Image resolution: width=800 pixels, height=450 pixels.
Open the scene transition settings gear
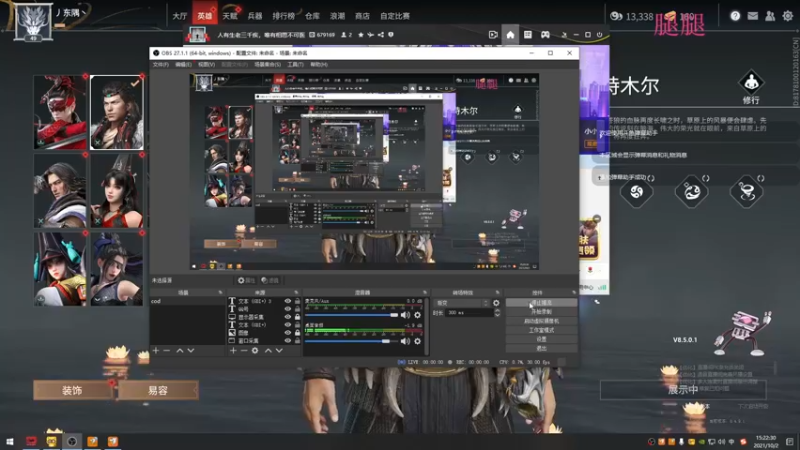coord(496,303)
